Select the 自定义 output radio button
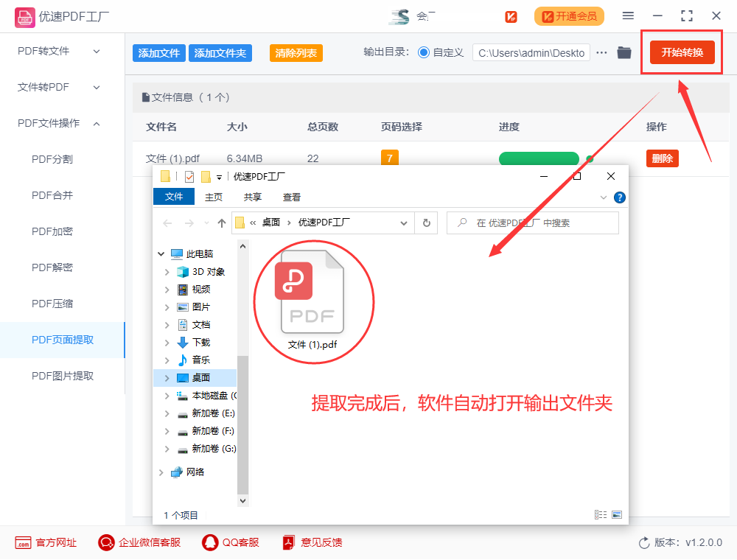 point(424,52)
